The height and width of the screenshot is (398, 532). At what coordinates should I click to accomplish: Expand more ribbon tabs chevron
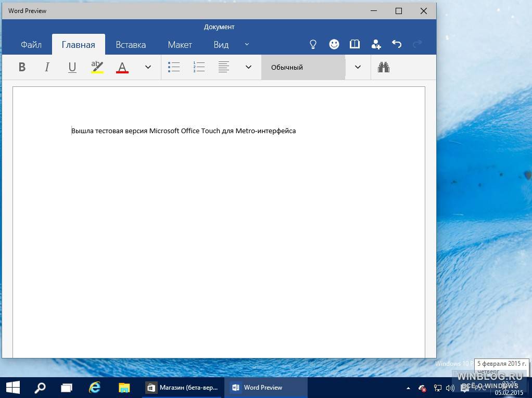[247, 44]
